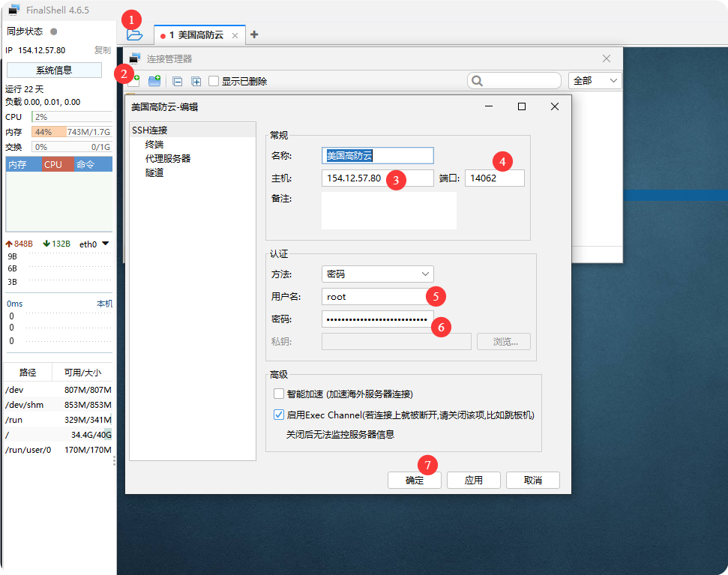Screen dimensions: 728x575
Task: Sort disks by the 路径 column header
Action: (x=28, y=372)
